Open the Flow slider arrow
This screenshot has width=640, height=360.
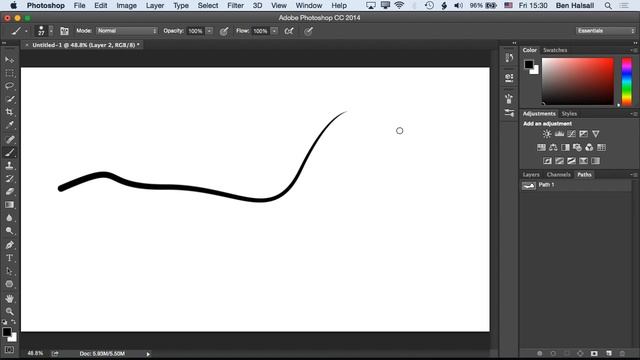click(274, 31)
